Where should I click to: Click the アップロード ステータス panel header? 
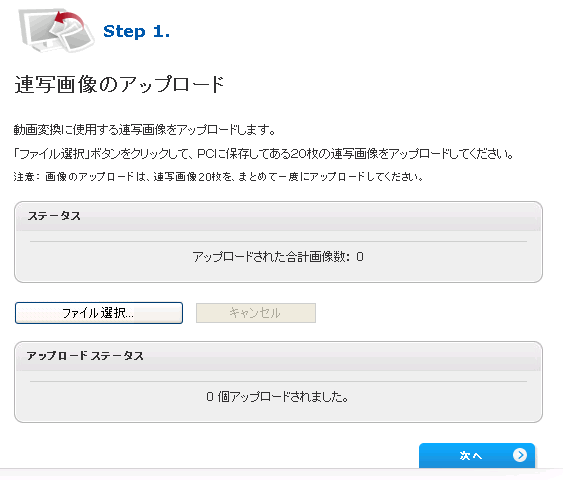(278, 356)
